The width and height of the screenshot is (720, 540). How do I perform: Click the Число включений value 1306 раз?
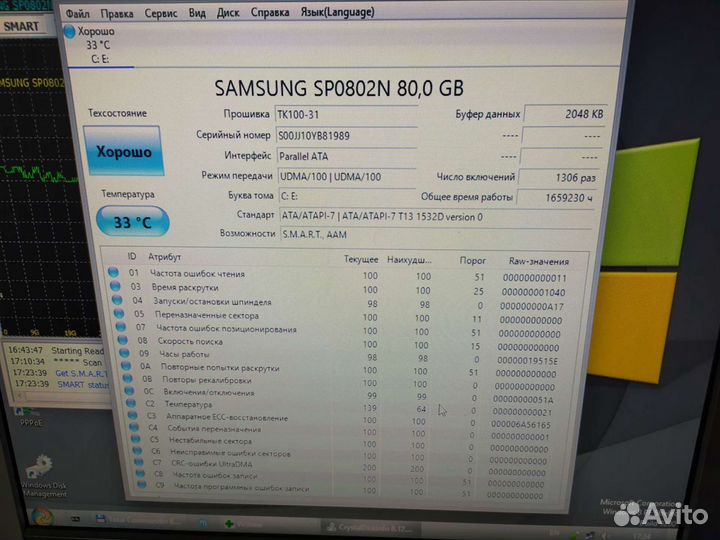click(x=558, y=178)
